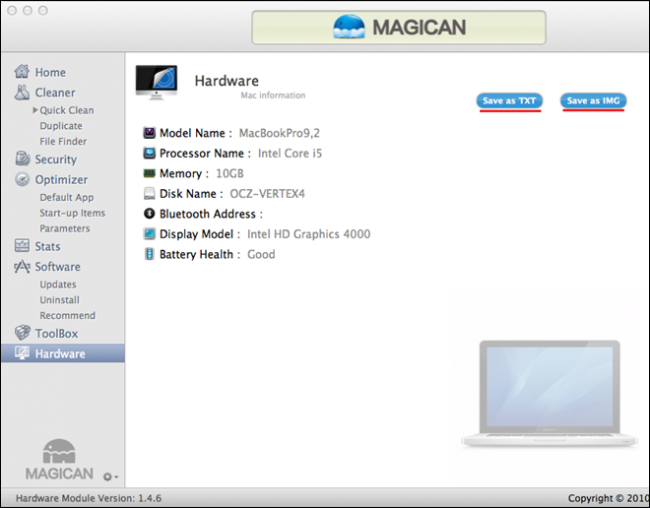Click the Intel HD Graphics 4000 value
The image size is (650, 508).
pos(308,234)
